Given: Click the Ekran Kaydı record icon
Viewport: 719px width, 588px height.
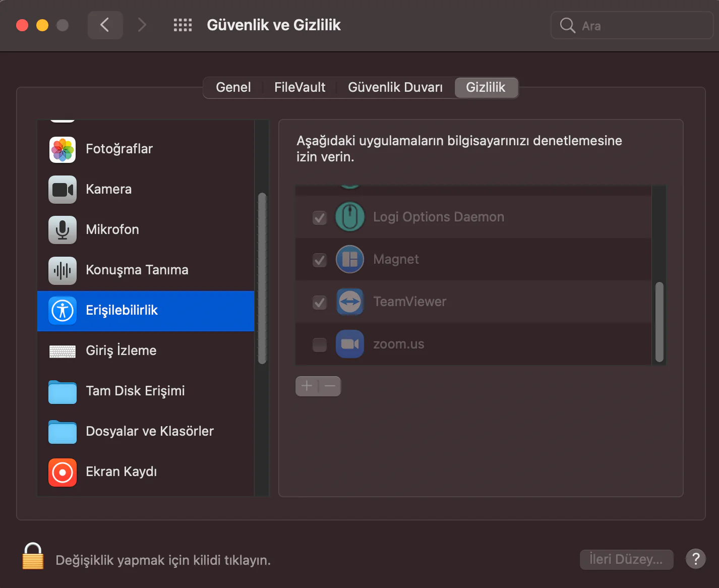Looking at the screenshot, I should click(63, 473).
